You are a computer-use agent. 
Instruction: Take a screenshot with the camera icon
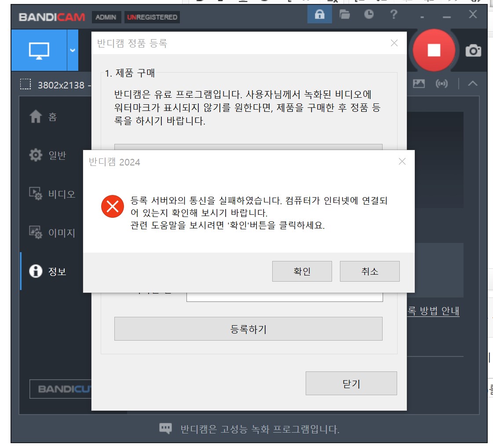coord(473,51)
